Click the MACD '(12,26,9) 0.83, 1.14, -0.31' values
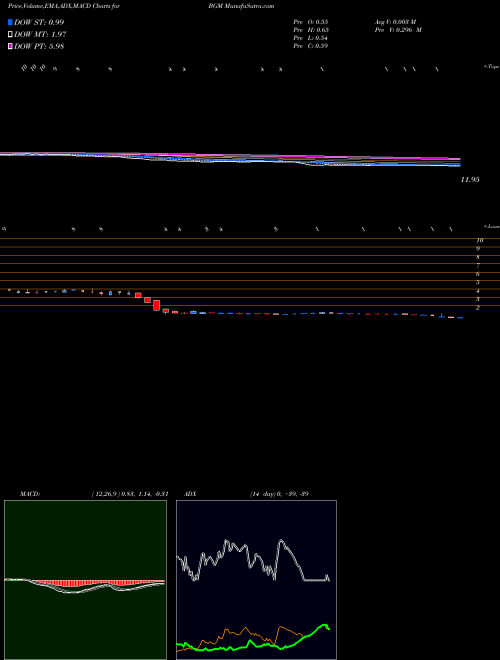This screenshot has height=660, width=500. click(x=130, y=494)
